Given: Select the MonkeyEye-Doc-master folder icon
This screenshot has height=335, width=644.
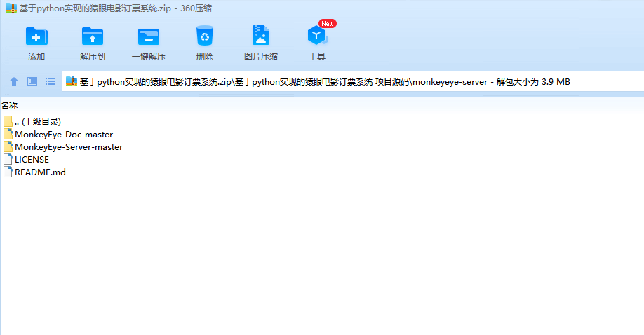Looking at the screenshot, I should coord(8,135).
